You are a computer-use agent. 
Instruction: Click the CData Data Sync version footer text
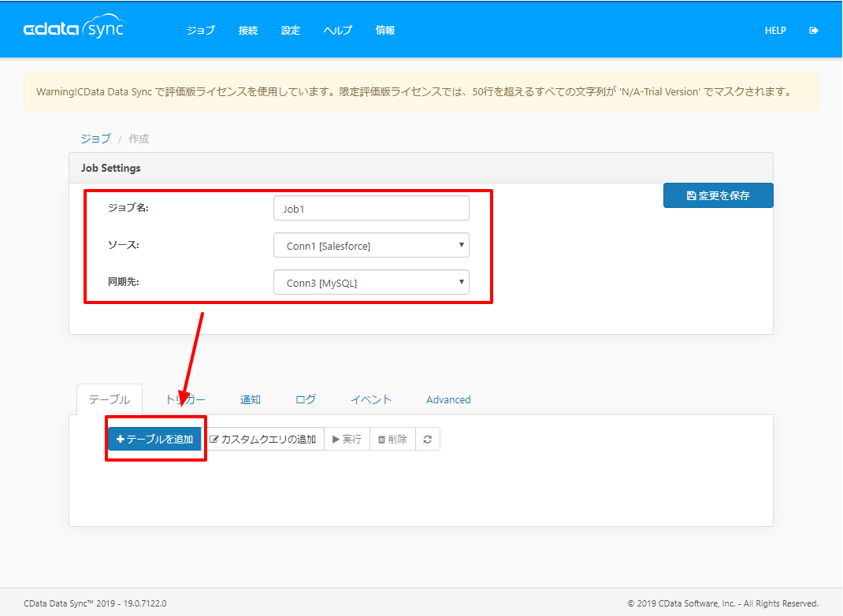(95, 603)
